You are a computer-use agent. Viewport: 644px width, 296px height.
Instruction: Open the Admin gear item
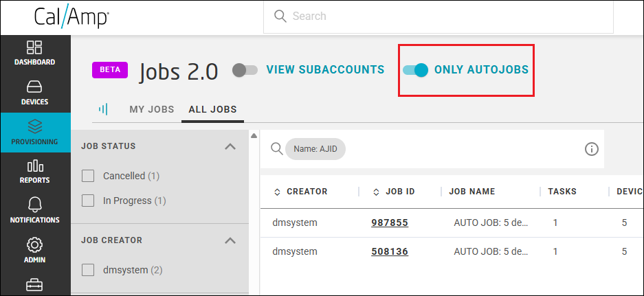coord(35,251)
